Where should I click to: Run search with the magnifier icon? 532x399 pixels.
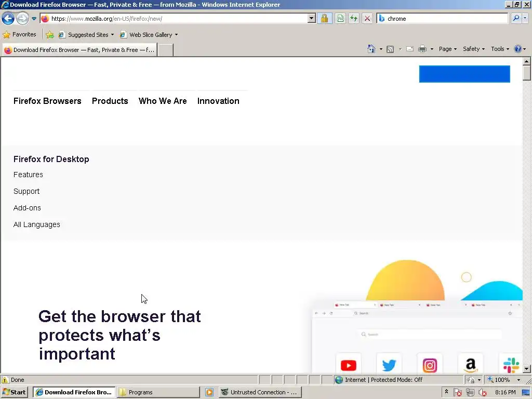click(x=516, y=18)
